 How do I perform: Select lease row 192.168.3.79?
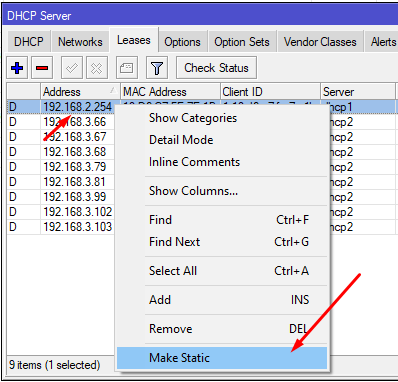75,167
